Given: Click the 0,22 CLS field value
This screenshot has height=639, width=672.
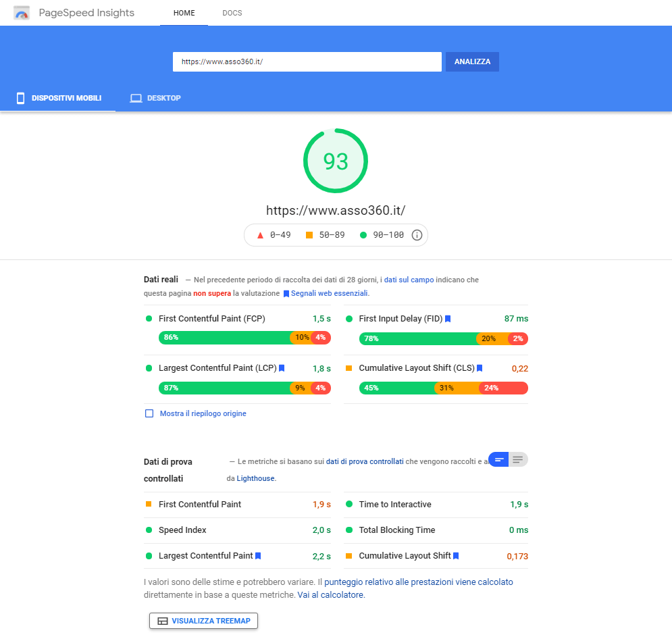Looking at the screenshot, I should (x=520, y=369).
